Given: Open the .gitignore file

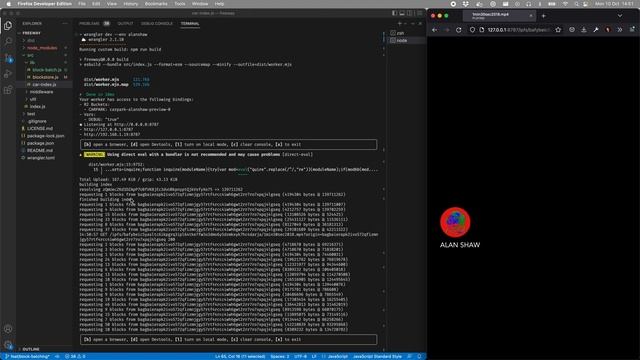Looking at the screenshot, I should pos(37,121).
